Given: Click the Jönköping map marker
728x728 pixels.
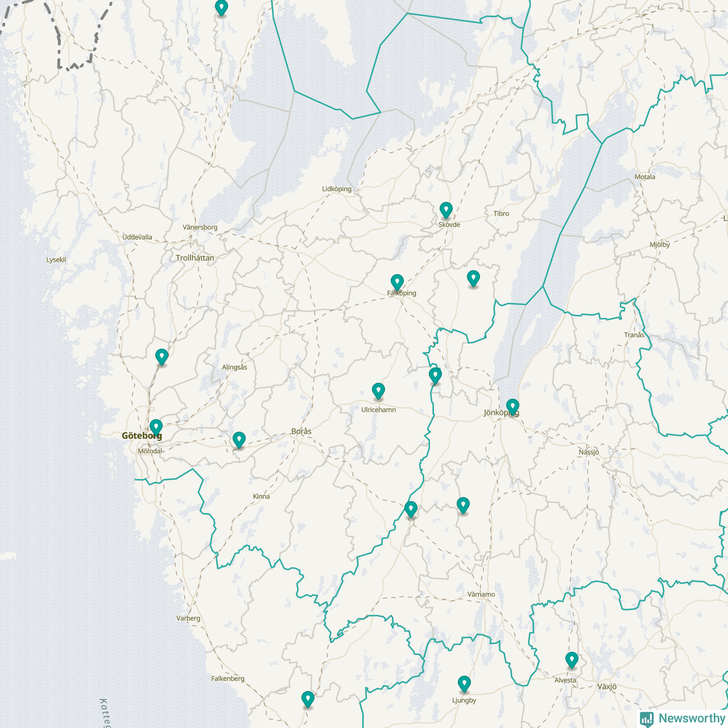Looking at the screenshot, I should pyautogui.click(x=512, y=406).
